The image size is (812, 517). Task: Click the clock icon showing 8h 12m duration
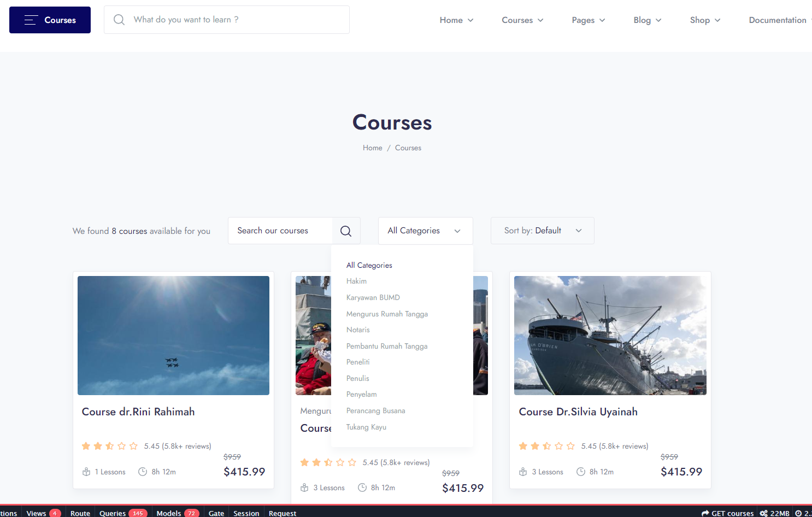pos(143,472)
